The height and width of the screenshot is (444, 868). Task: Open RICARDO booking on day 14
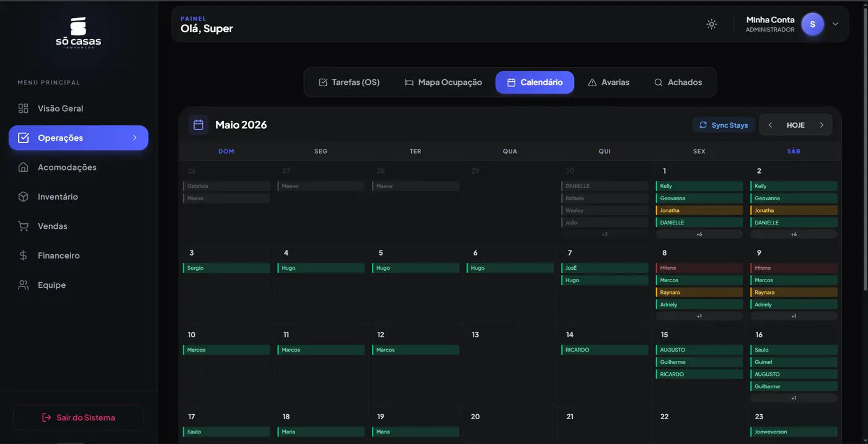[604, 350]
